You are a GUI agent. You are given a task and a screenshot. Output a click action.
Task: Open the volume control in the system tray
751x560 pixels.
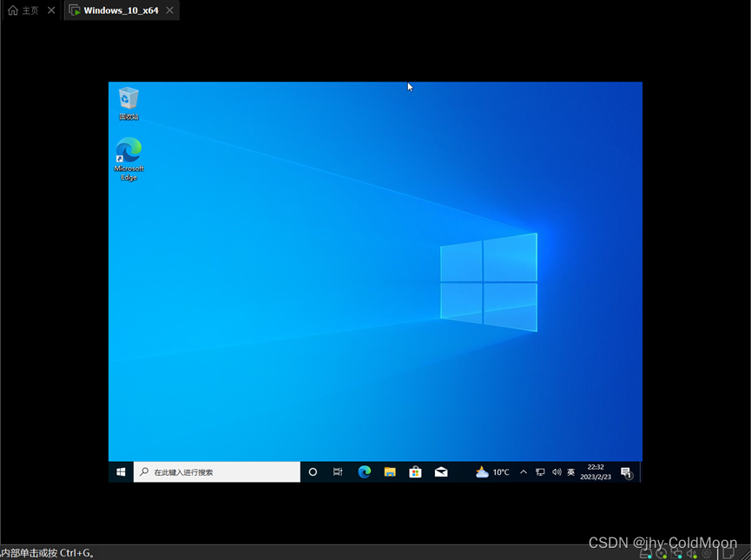pos(556,471)
